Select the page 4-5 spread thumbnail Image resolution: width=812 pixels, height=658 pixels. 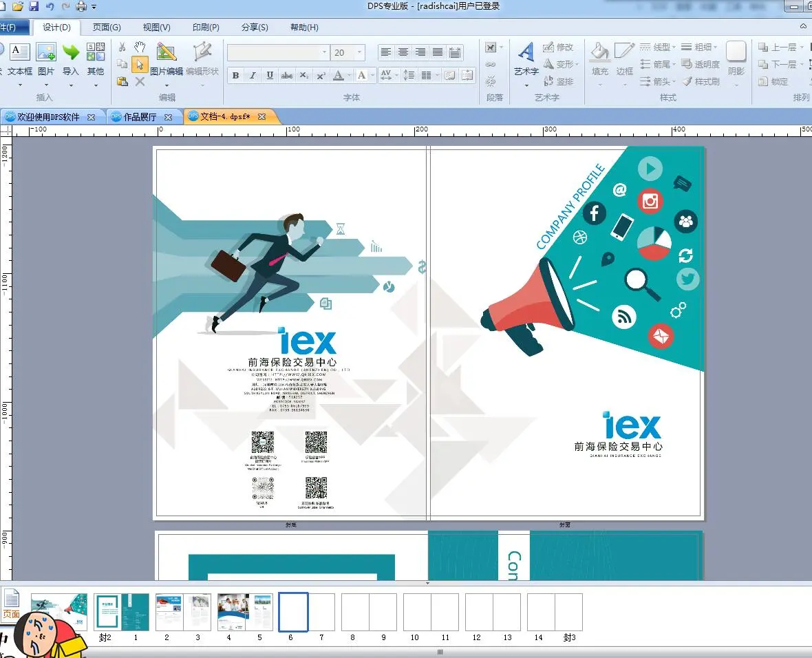pyautogui.click(x=245, y=612)
